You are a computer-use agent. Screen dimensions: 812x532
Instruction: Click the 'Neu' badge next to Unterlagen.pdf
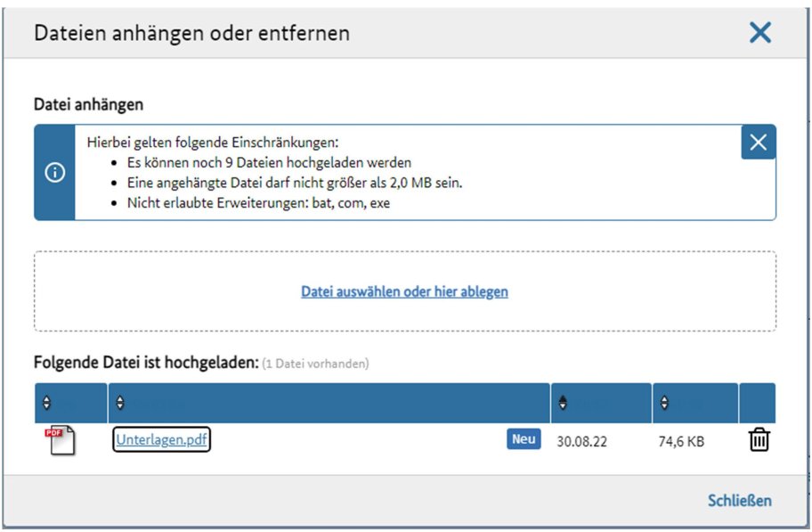click(524, 439)
